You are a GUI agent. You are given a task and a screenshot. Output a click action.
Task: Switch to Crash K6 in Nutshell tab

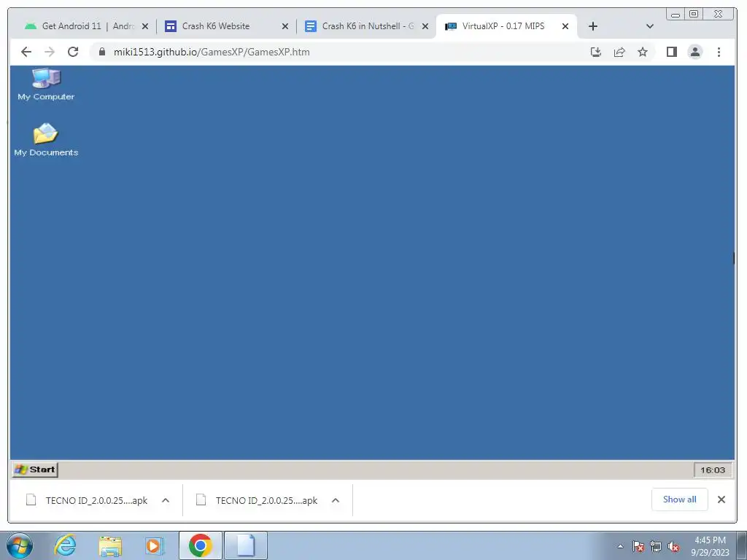point(367,26)
